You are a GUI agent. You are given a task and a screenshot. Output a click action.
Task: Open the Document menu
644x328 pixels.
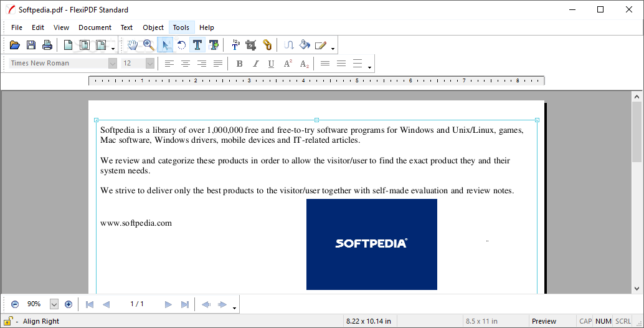(95, 27)
